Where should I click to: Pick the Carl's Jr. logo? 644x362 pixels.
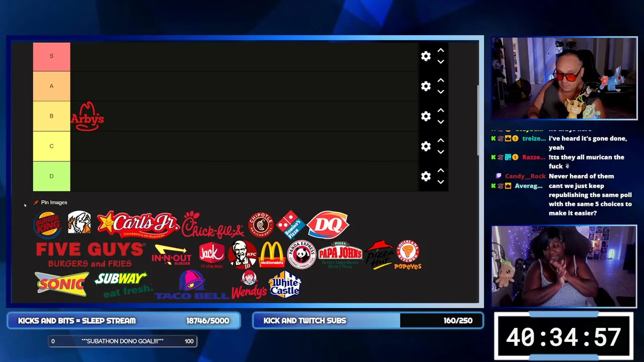click(x=138, y=224)
